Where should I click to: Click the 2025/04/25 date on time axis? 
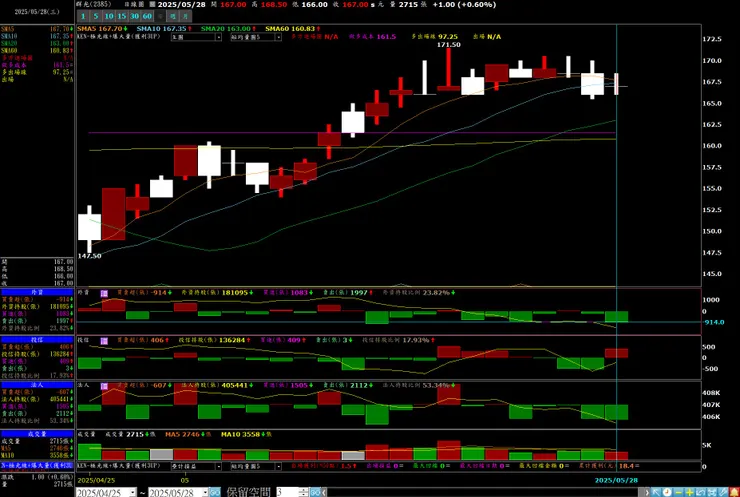96,480
